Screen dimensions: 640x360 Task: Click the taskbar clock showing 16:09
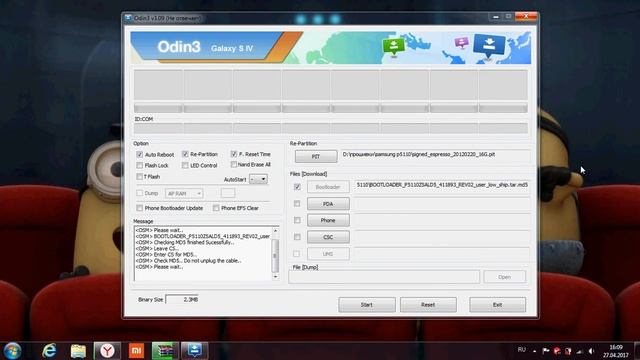616,351
